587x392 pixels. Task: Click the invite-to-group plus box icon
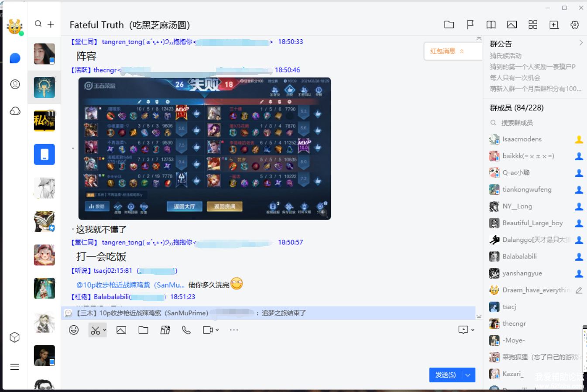point(554,25)
